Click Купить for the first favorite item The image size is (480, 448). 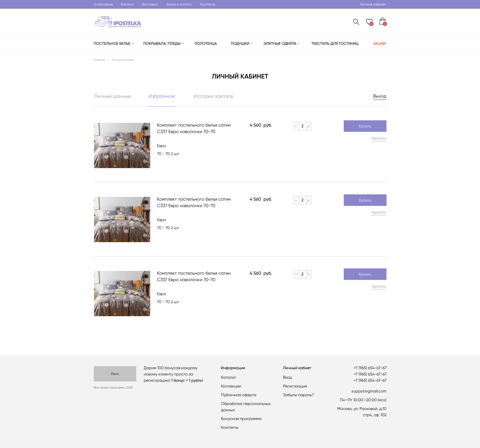365,126
